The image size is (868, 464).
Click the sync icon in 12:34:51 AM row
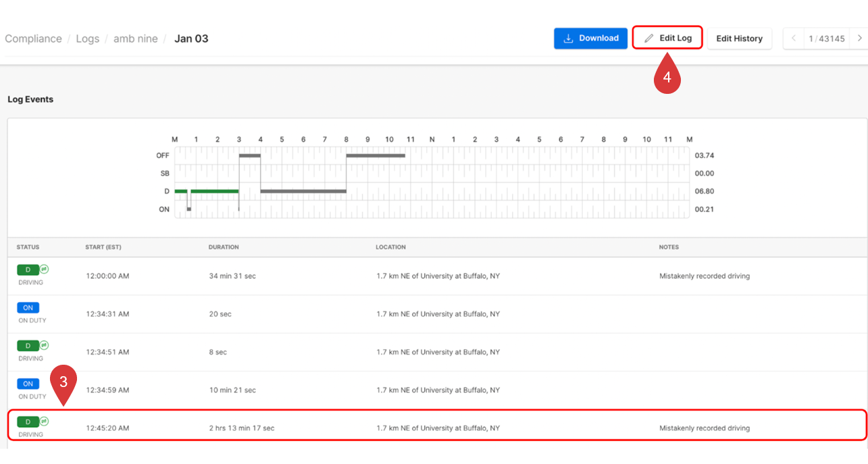tap(44, 344)
